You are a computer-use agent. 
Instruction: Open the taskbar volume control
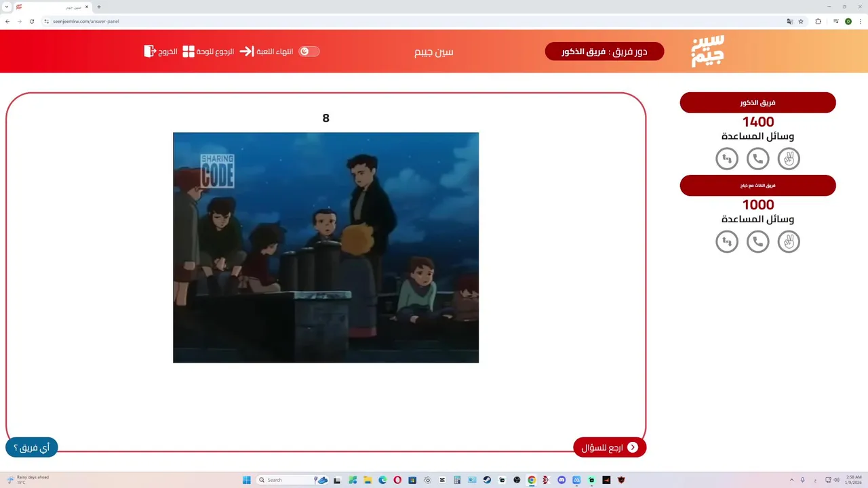tap(836, 480)
